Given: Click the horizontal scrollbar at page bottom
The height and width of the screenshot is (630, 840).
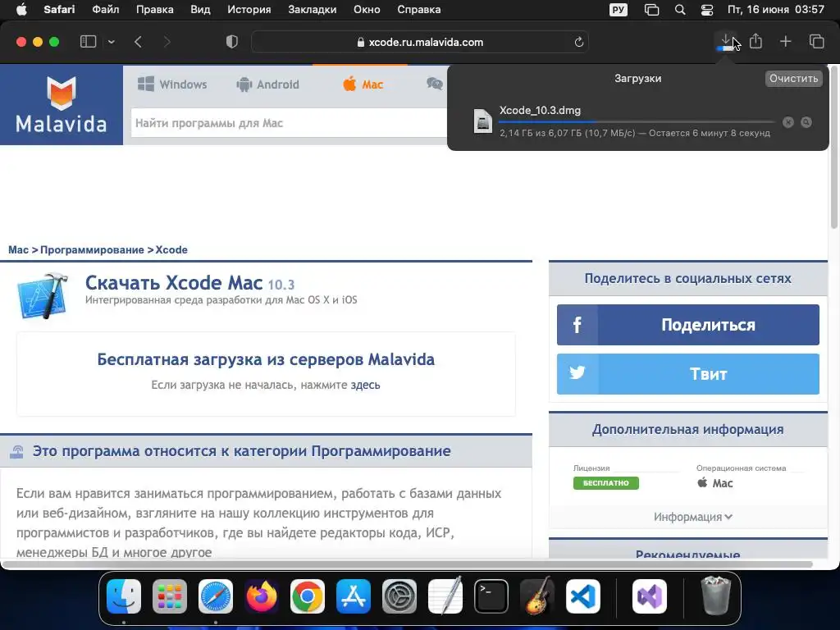Looking at the screenshot, I should click(408, 564).
